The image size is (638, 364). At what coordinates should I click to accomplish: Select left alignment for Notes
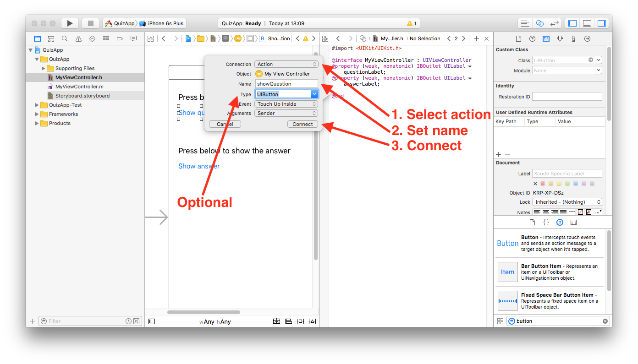(x=537, y=212)
